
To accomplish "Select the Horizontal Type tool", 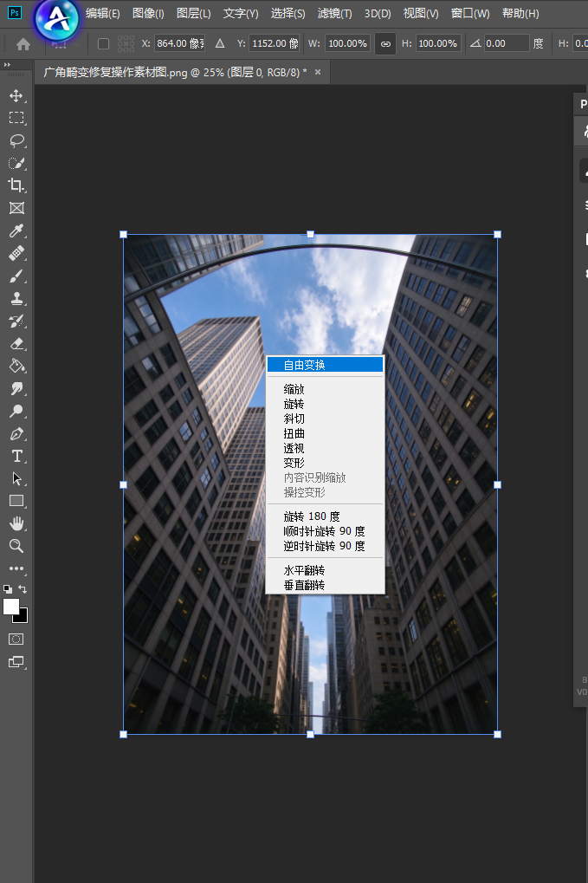I will coord(16,456).
